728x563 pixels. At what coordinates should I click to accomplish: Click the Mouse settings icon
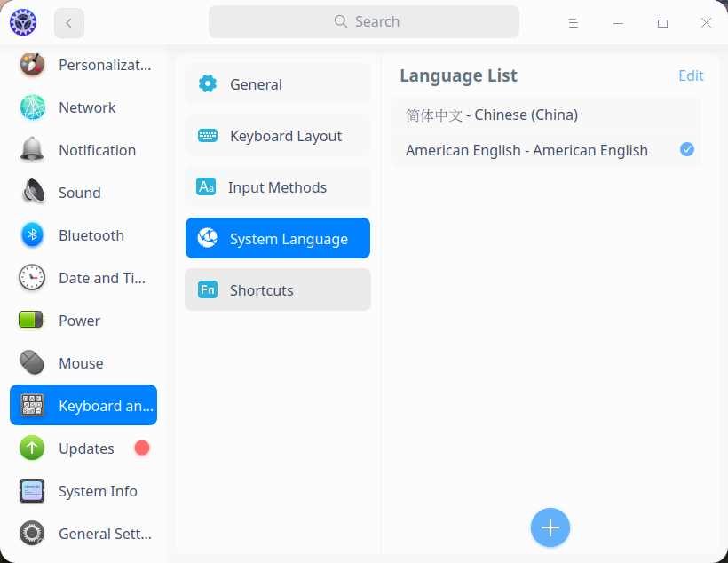(32, 363)
